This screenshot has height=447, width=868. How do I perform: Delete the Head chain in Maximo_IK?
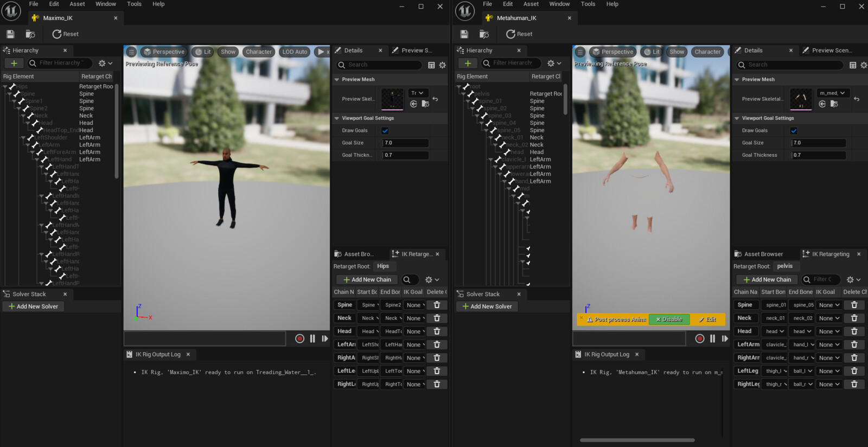[437, 331]
